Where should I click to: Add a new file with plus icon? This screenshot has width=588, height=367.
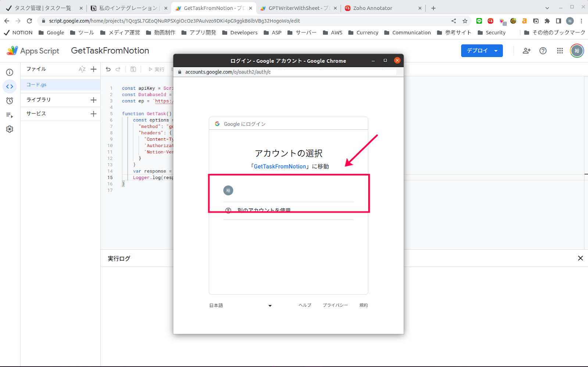[94, 69]
